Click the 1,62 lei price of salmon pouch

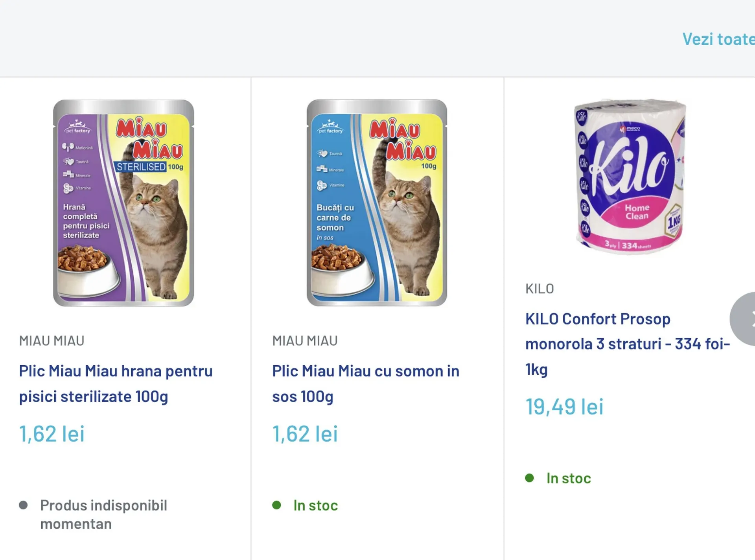[305, 434]
